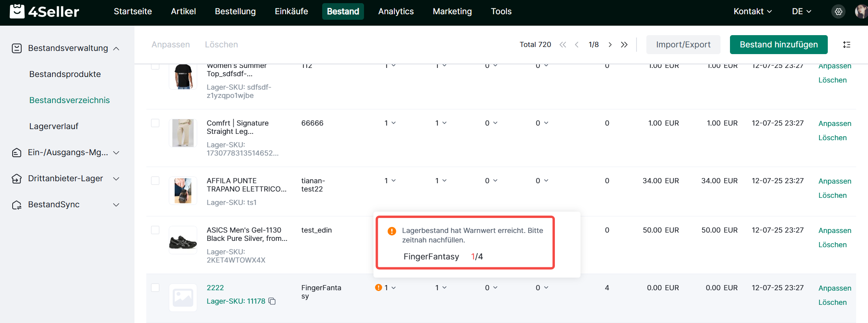The height and width of the screenshot is (323, 868).
Task: Click the Bestand hinzufügen button
Action: pyautogui.click(x=778, y=45)
